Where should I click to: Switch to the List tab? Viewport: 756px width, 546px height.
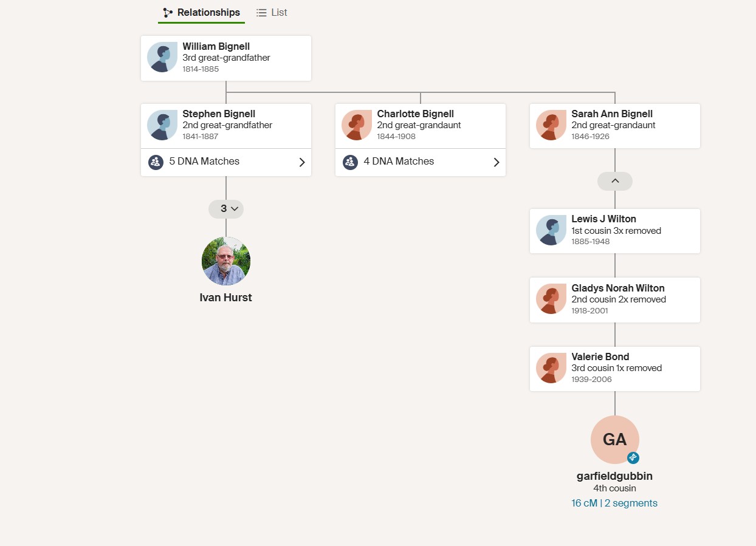point(279,12)
